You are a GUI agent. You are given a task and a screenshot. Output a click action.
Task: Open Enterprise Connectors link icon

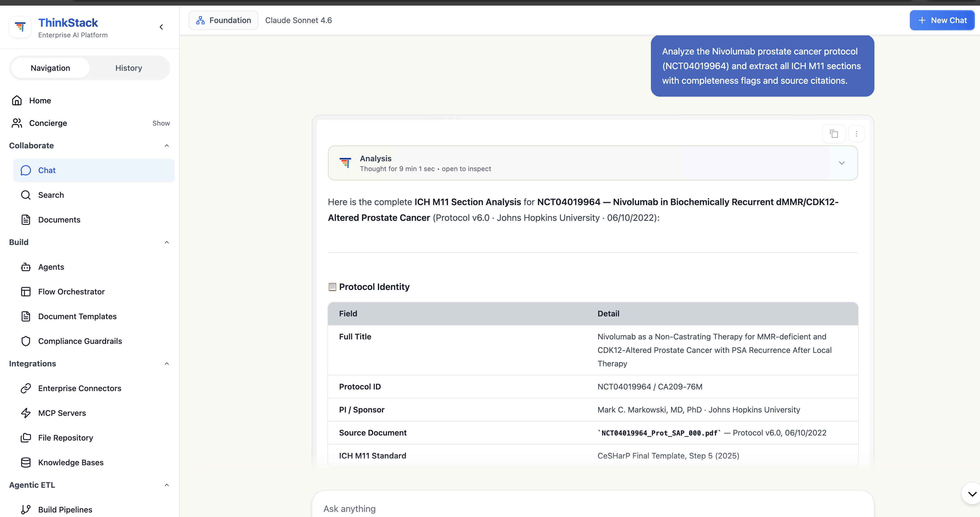point(26,388)
